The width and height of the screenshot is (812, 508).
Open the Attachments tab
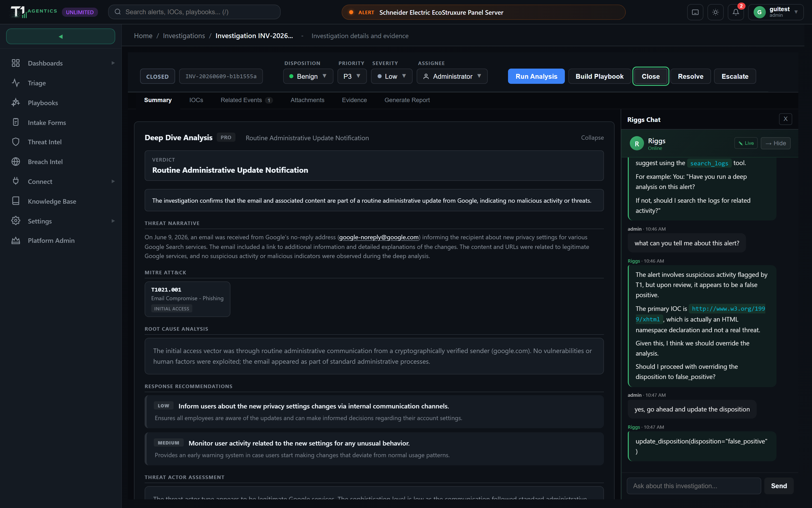point(307,100)
